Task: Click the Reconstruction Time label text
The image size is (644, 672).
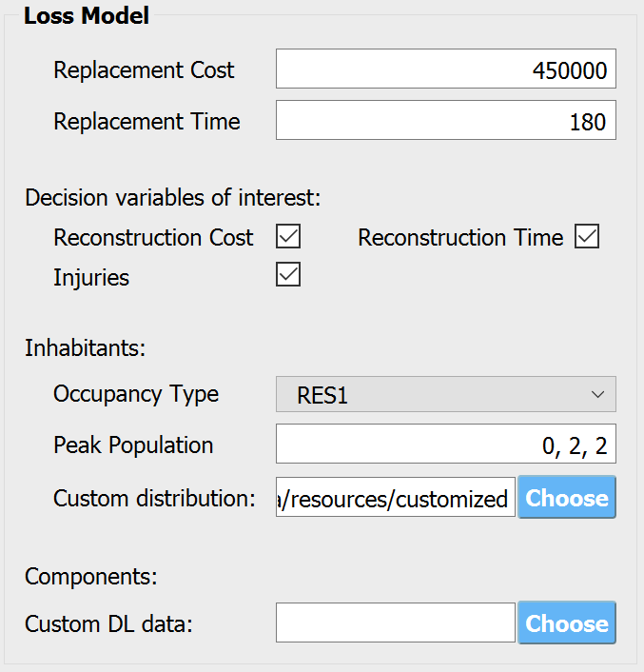Action: tap(460, 237)
